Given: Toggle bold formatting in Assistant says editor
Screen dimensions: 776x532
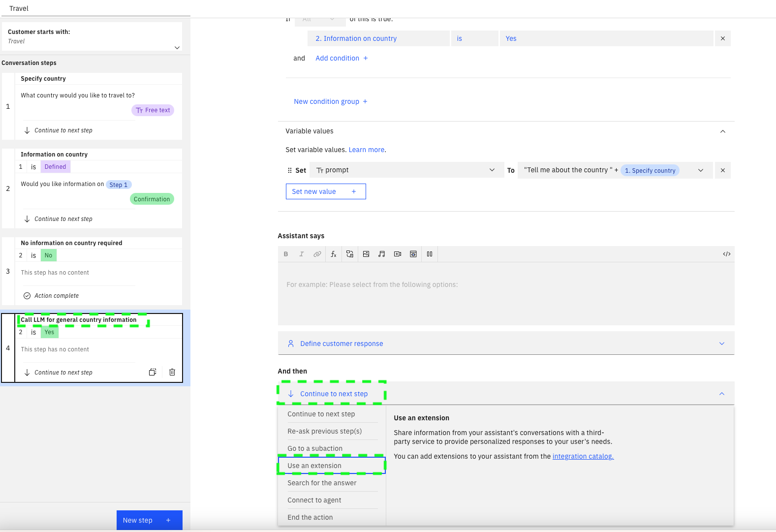Looking at the screenshot, I should coord(286,254).
